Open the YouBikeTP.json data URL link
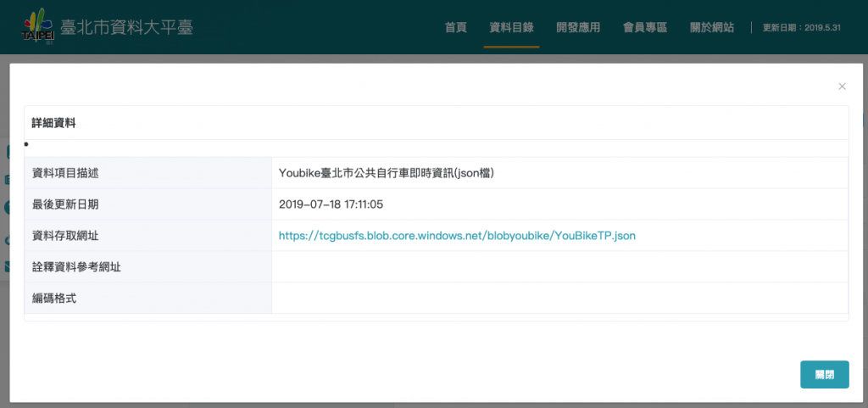This screenshot has height=408, width=868. (457, 236)
